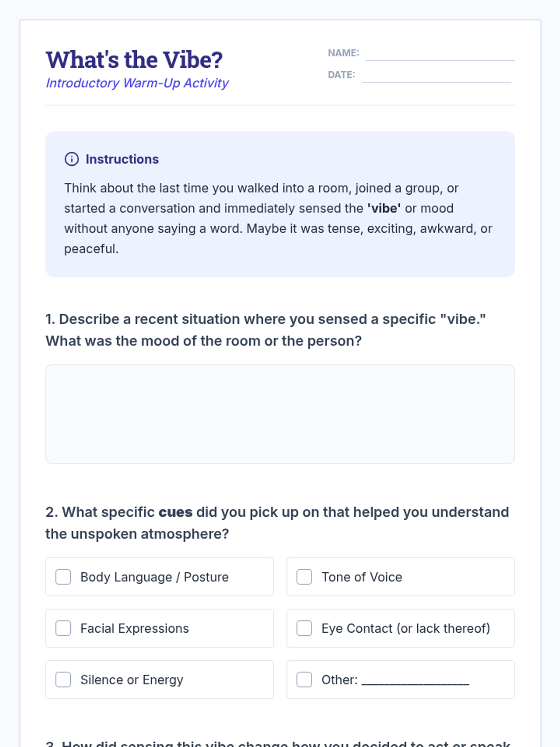Image resolution: width=560 pixels, height=747 pixels.
Task: Click the DATE label
Action: [341, 75]
